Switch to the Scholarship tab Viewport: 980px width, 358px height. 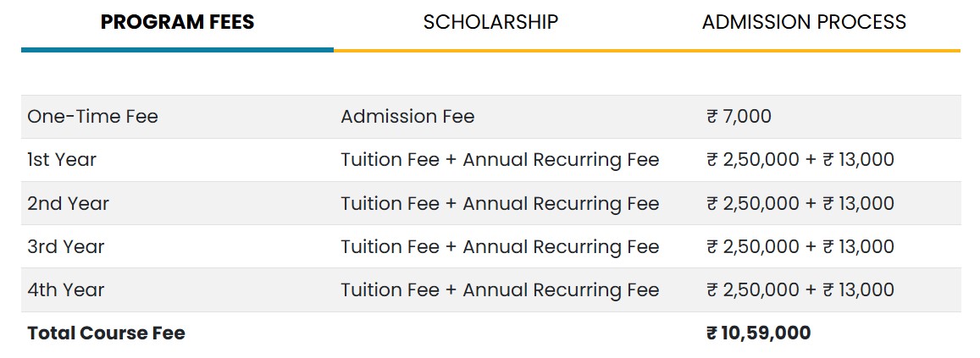(x=490, y=23)
